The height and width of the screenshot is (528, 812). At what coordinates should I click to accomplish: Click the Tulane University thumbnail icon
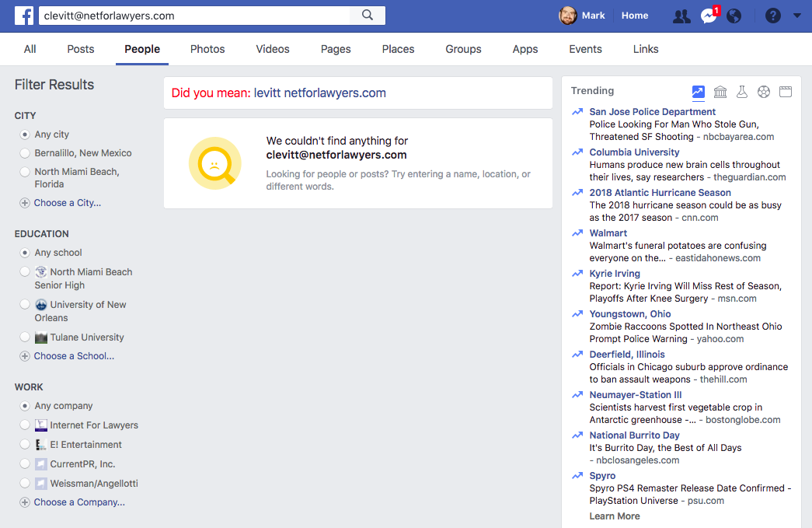click(41, 337)
